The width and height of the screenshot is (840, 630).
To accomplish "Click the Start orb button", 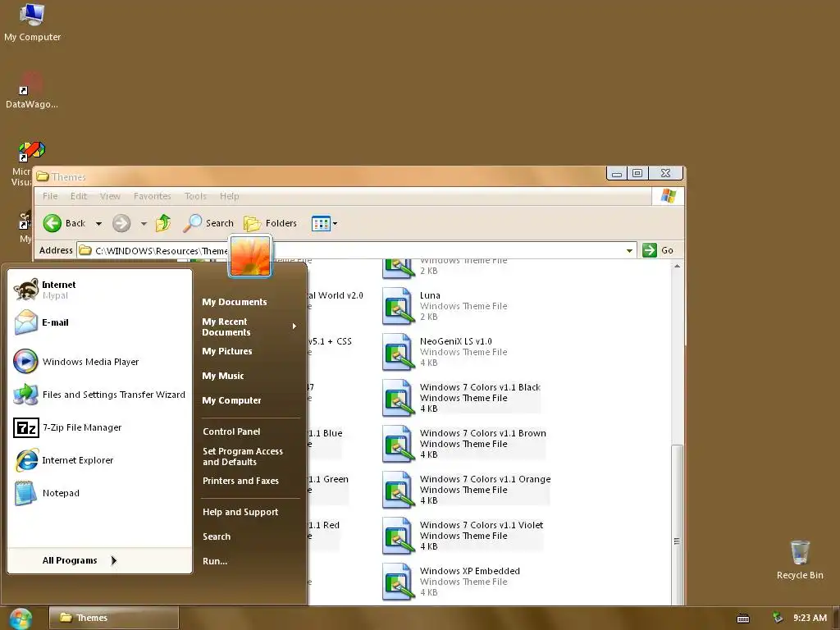I will pyautogui.click(x=21, y=619).
